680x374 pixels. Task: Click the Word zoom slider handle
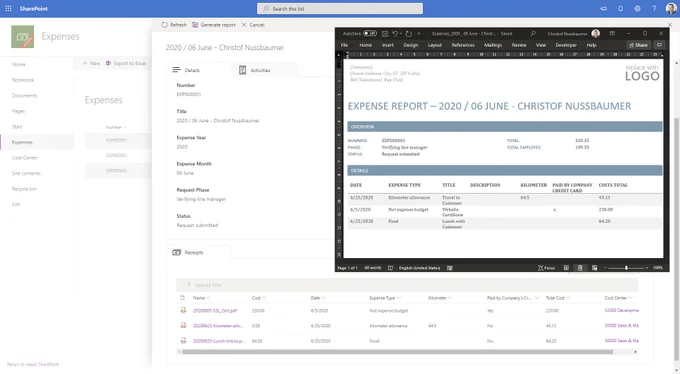[x=626, y=268]
